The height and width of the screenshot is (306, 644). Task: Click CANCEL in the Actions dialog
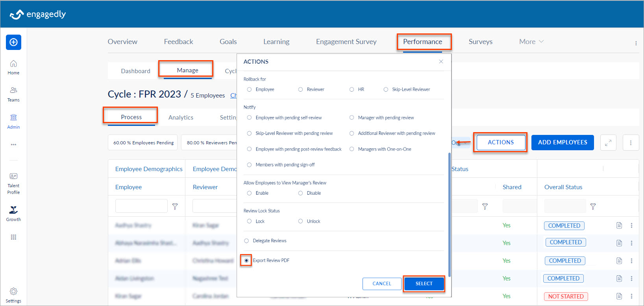coord(382,284)
